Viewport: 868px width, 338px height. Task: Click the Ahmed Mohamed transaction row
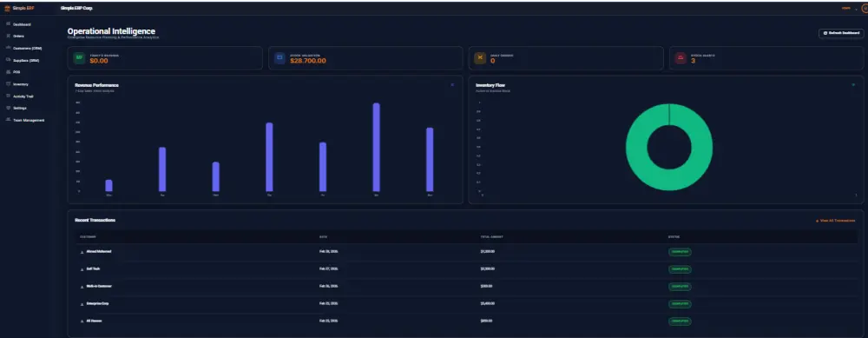466,252
